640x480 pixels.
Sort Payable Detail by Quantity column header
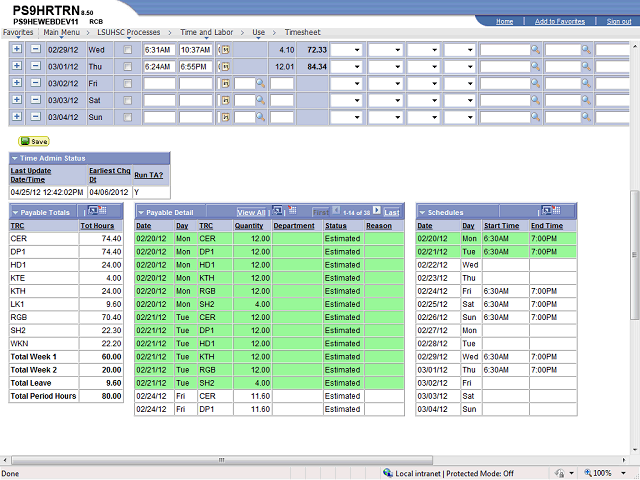pyautogui.click(x=249, y=226)
